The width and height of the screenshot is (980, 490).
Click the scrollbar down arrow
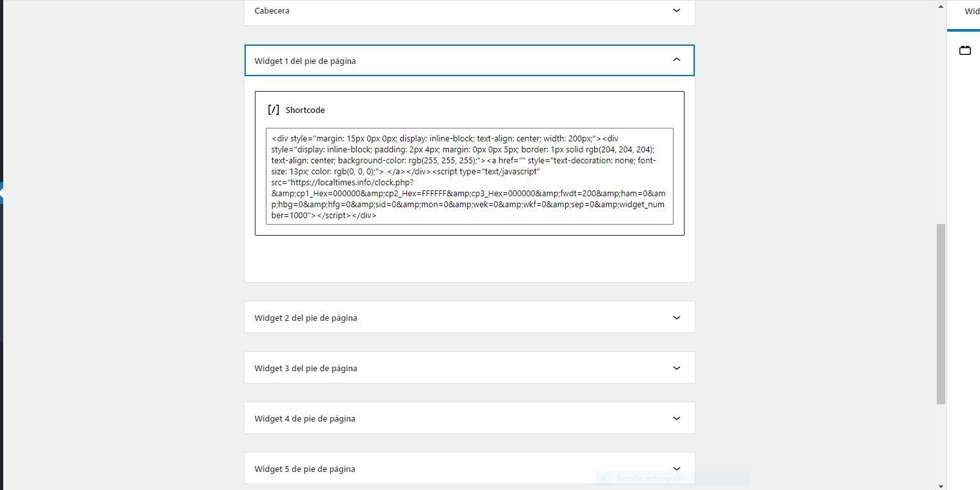pyautogui.click(x=941, y=485)
